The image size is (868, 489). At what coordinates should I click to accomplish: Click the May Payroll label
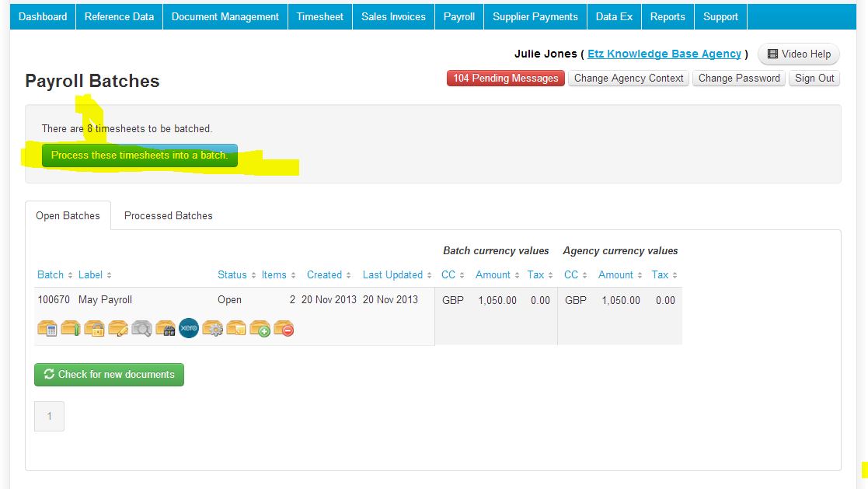point(105,299)
